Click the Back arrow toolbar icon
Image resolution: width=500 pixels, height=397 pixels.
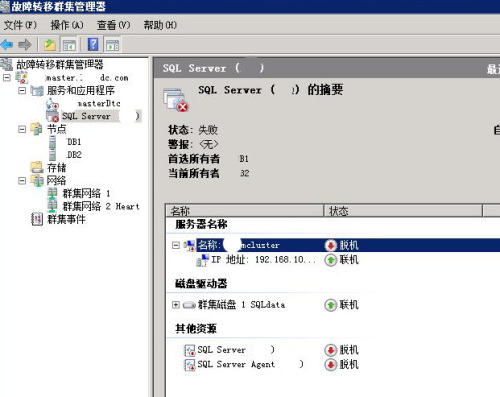[7, 44]
